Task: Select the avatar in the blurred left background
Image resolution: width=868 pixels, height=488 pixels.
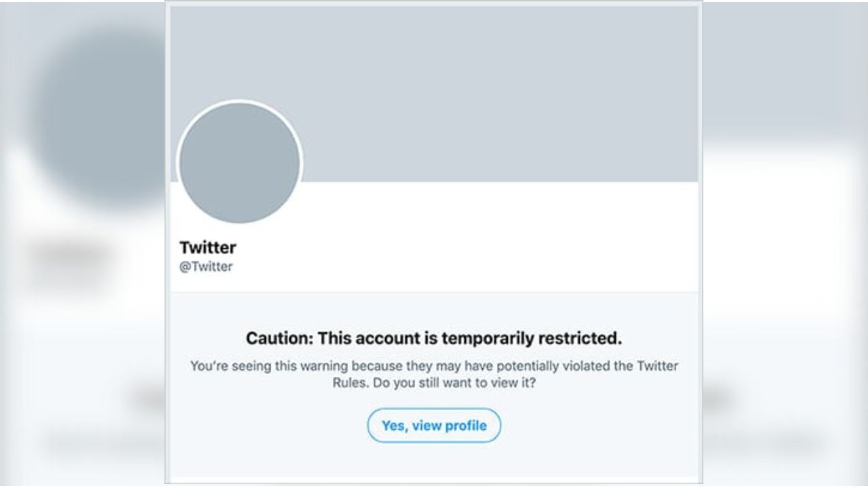Action: point(81,108)
